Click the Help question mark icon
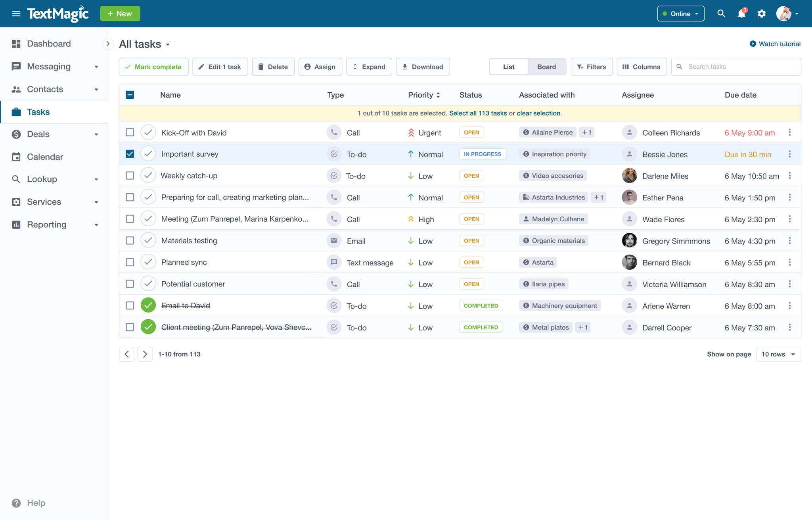812x520 pixels. coord(16,503)
